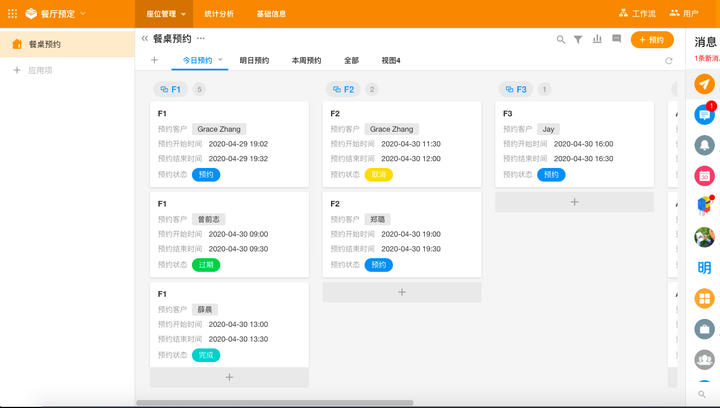Click the teal 完成 status badge

tap(206, 355)
